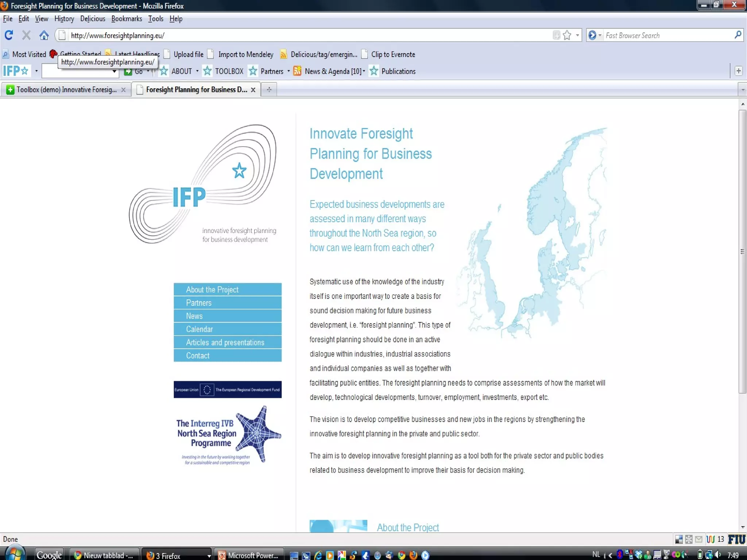Click the green Go arrow icon
This screenshot has width=747, height=560.
click(128, 71)
